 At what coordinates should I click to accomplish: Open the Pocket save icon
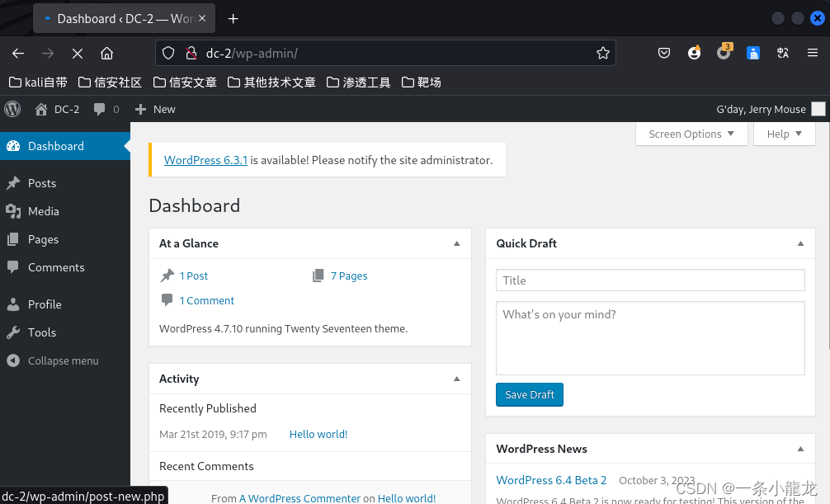coord(664,53)
